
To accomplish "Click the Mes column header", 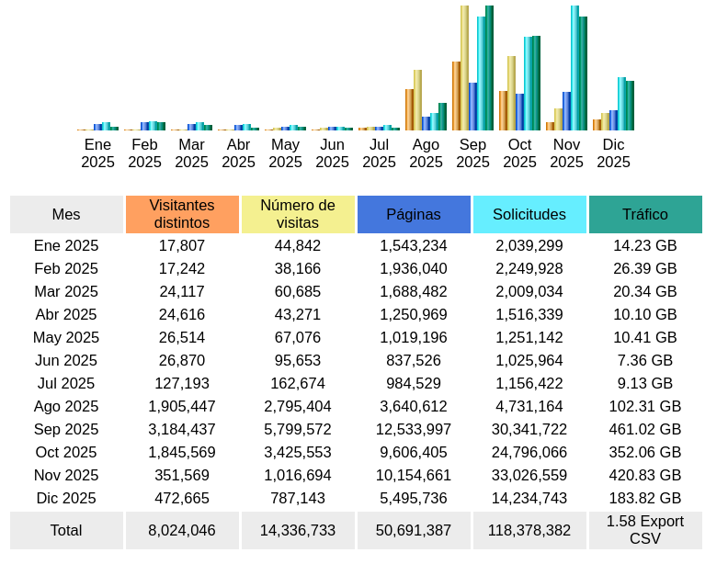I will point(66,214).
